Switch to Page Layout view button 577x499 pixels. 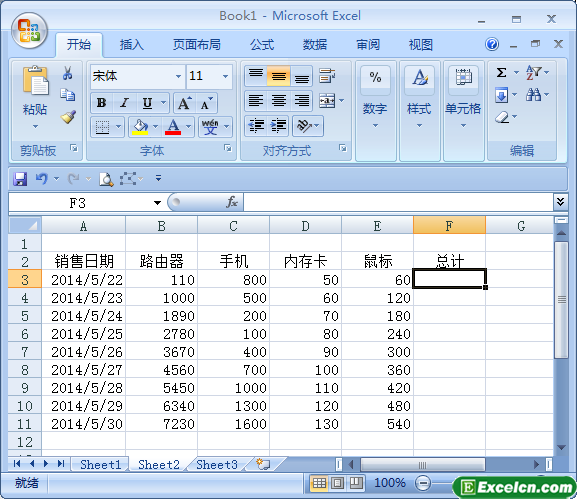pos(337,483)
